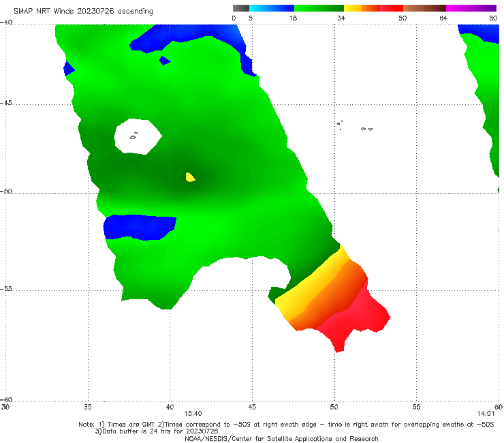Image resolution: width=504 pixels, height=443 pixels.
Task: Click the longitude axis label '40'
Action: [x=170, y=407]
